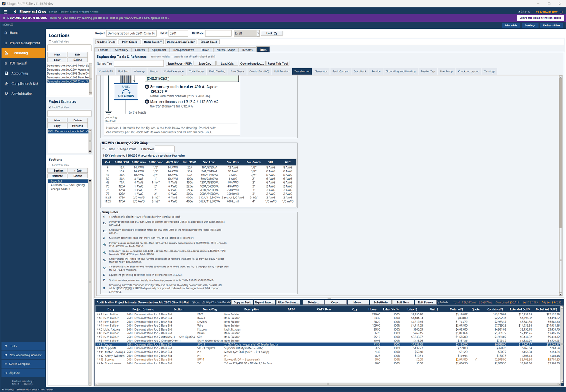This screenshot has width=566, height=392.
Task: Expand audit row #9 Feeder
Action: coord(97,344)
